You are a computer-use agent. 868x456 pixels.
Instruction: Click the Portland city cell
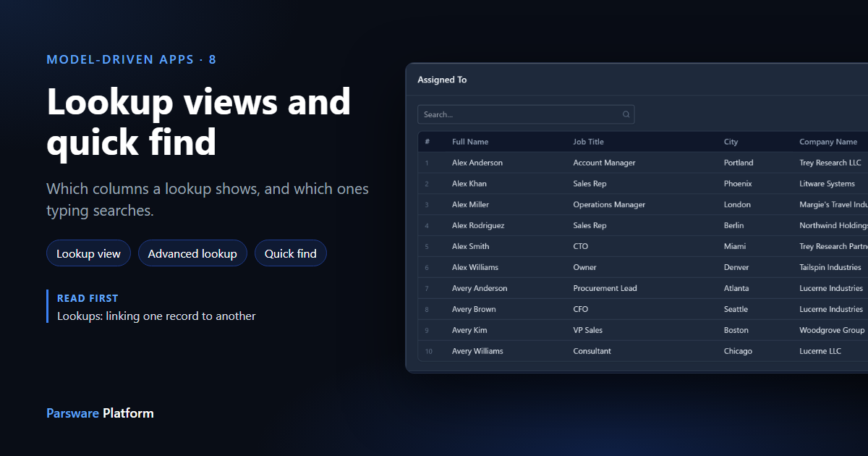(x=739, y=163)
